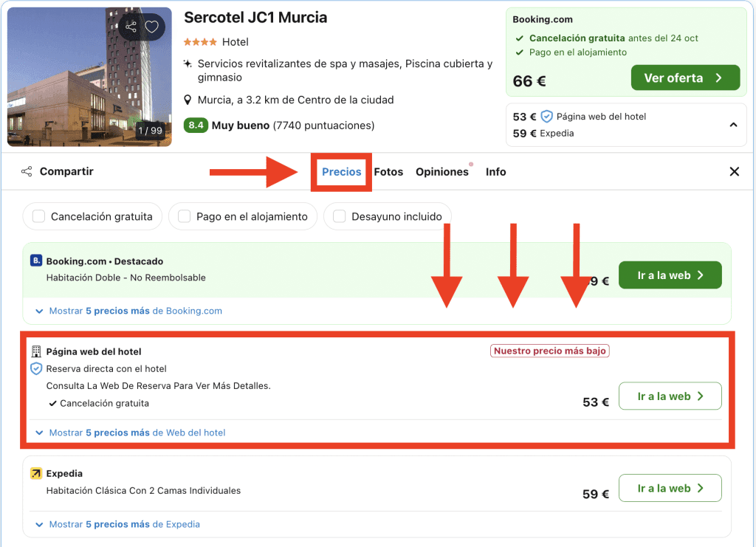Open the Opiniones tab
The image size is (756, 547).
pyautogui.click(x=441, y=171)
